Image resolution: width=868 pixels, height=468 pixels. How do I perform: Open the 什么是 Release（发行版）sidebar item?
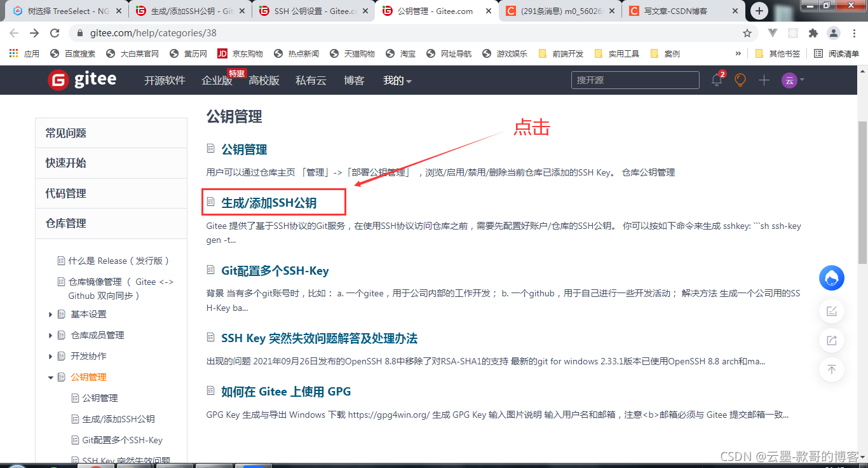point(119,261)
